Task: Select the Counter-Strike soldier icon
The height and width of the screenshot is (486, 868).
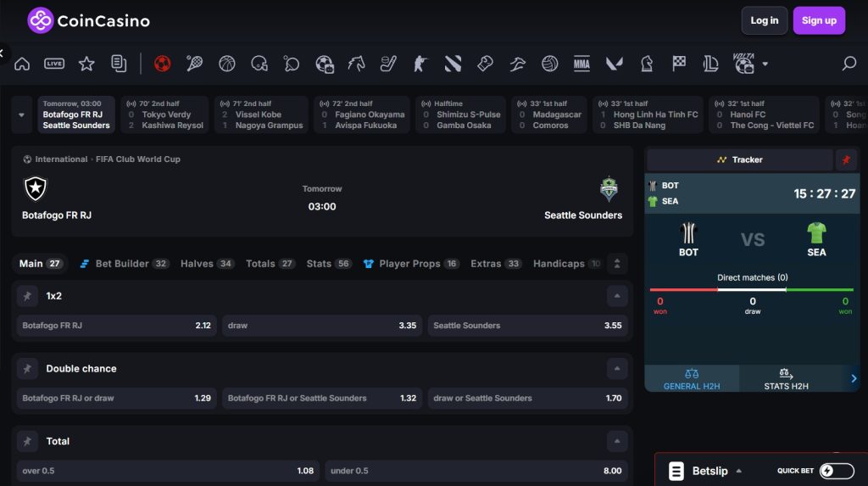Action: click(420, 64)
